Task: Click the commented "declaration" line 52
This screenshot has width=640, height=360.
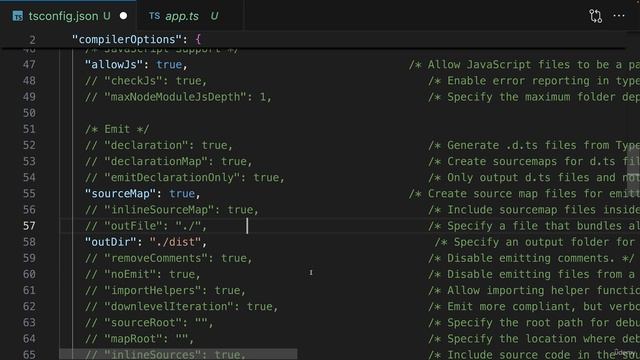Action: (159, 145)
